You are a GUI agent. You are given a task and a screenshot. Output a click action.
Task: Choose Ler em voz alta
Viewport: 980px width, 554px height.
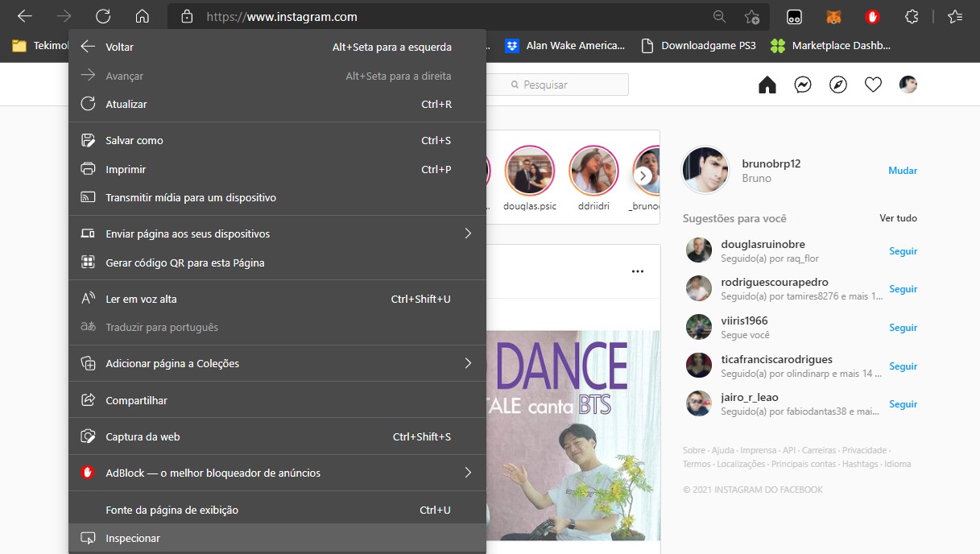coord(277,300)
